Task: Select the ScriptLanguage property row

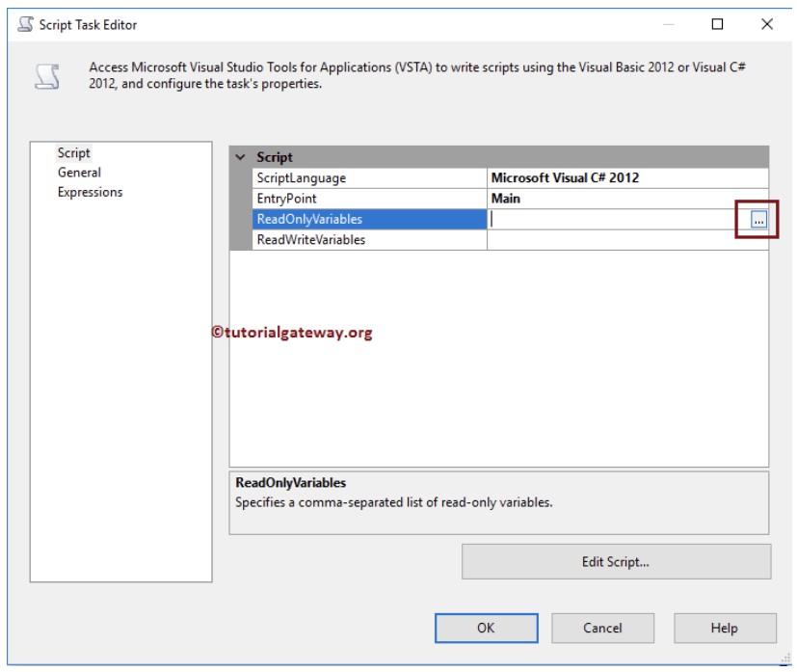Action: pos(511,178)
